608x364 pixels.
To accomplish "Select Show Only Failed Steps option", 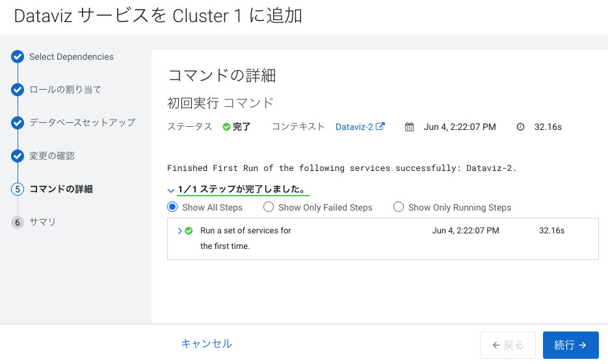I will 269,207.
